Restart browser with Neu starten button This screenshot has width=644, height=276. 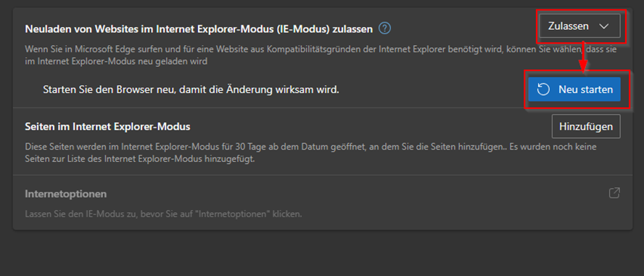[x=574, y=89]
